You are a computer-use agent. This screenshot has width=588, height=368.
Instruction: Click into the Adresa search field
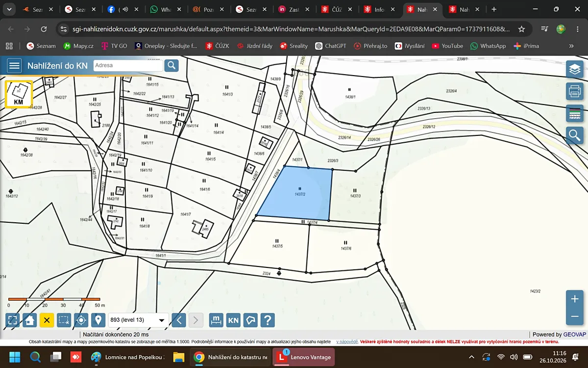(x=128, y=65)
